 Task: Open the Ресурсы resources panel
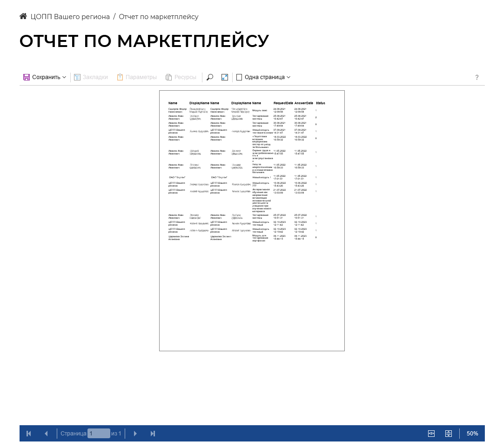pyautogui.click(x=181, y=77)
